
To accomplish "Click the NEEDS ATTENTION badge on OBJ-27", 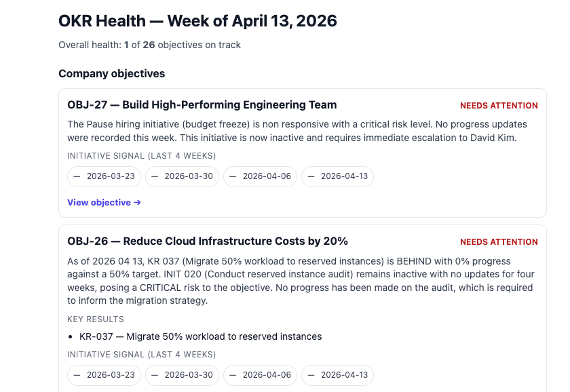I will (499, 106).
